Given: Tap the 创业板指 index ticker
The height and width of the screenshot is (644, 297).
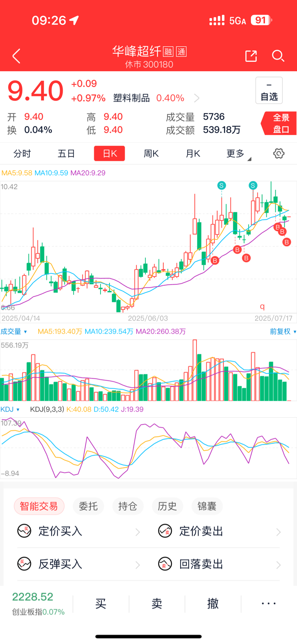Looking at the screenshot, I should pos(38,604).
